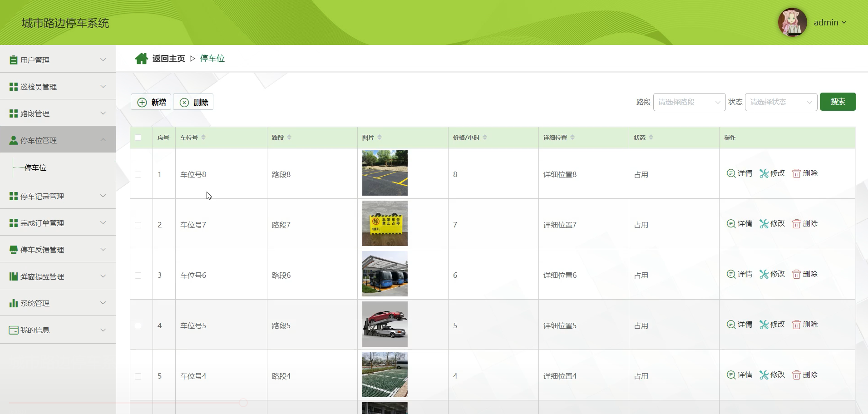Viewport: 868px width, 414px height.
Task: Click the 巡检员管理 grid icon
Action: click(14, 87)
